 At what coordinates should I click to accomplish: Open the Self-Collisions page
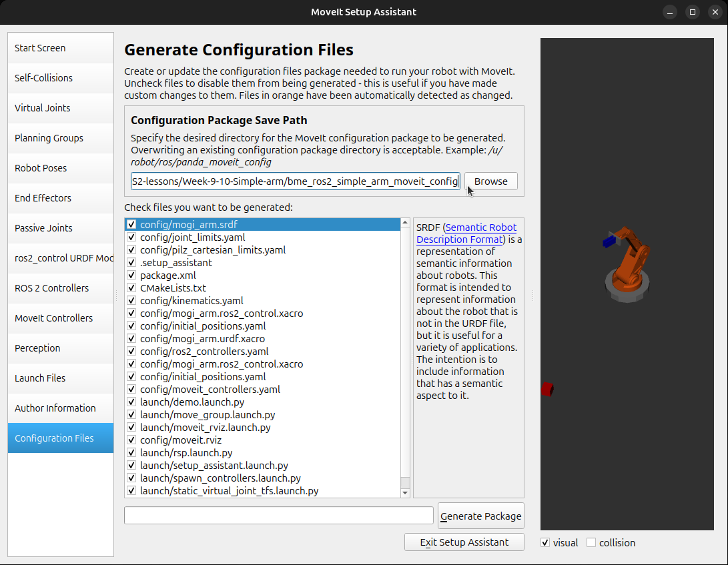(61, 78)
